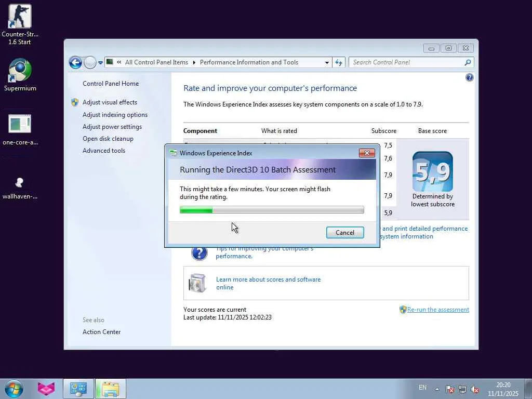This screenshot has height=399, width=532.
Task: Click the 5,9 base score badge
Action: [433, 171]
